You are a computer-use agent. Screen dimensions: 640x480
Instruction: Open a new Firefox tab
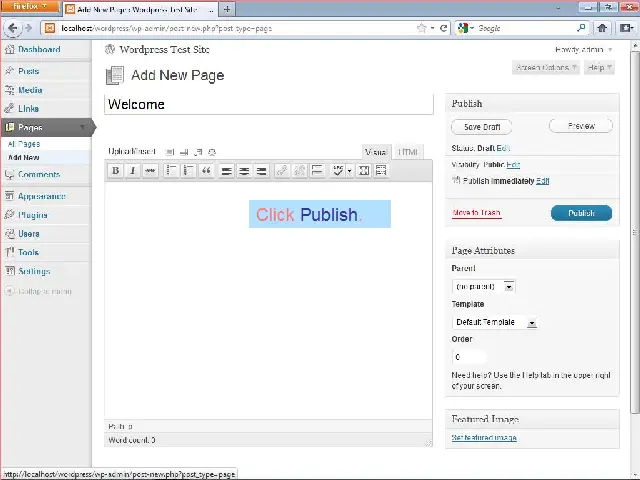(228, 9)
